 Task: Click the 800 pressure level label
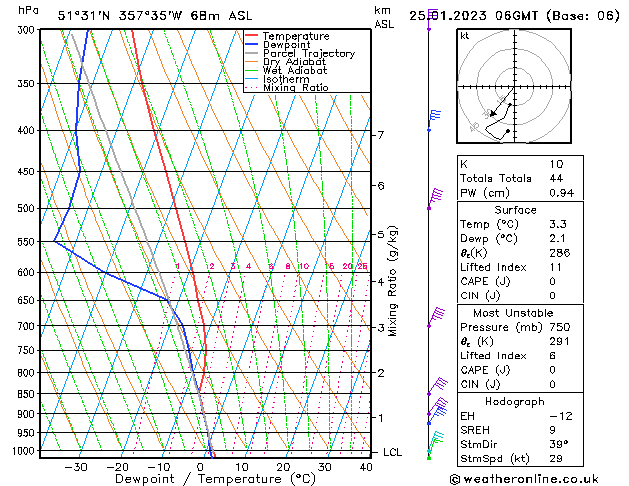pos(28,373)
